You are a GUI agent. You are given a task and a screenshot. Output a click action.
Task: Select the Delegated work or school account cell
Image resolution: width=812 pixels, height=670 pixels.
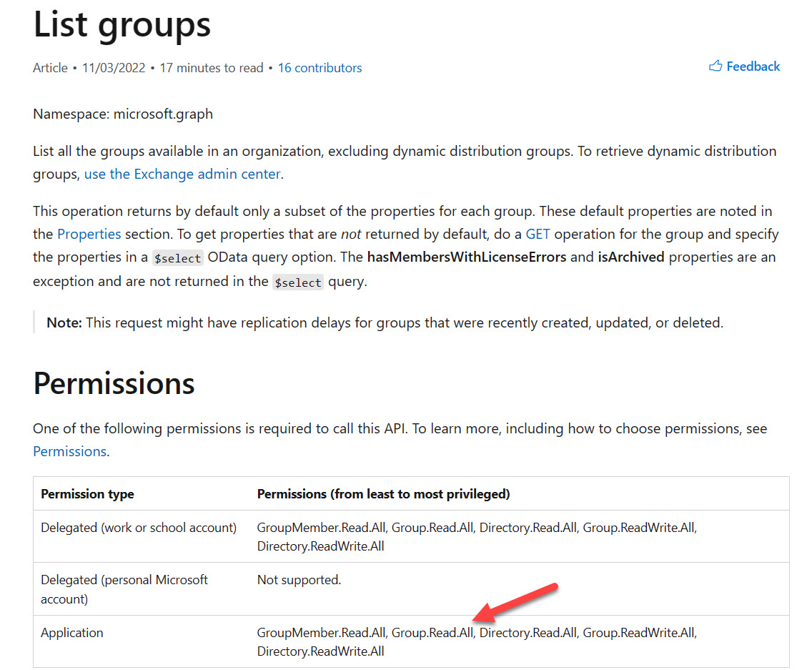tap(139, 528)
